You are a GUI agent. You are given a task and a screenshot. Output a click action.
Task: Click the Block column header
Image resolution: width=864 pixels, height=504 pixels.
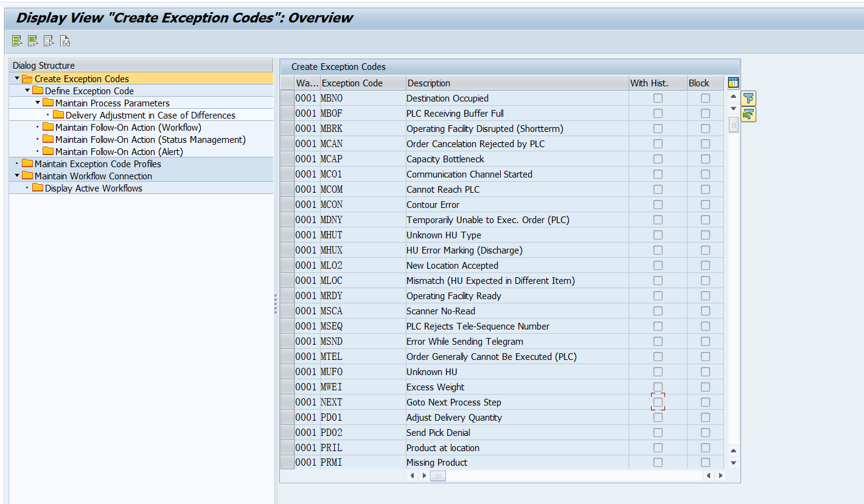(705, 83)
